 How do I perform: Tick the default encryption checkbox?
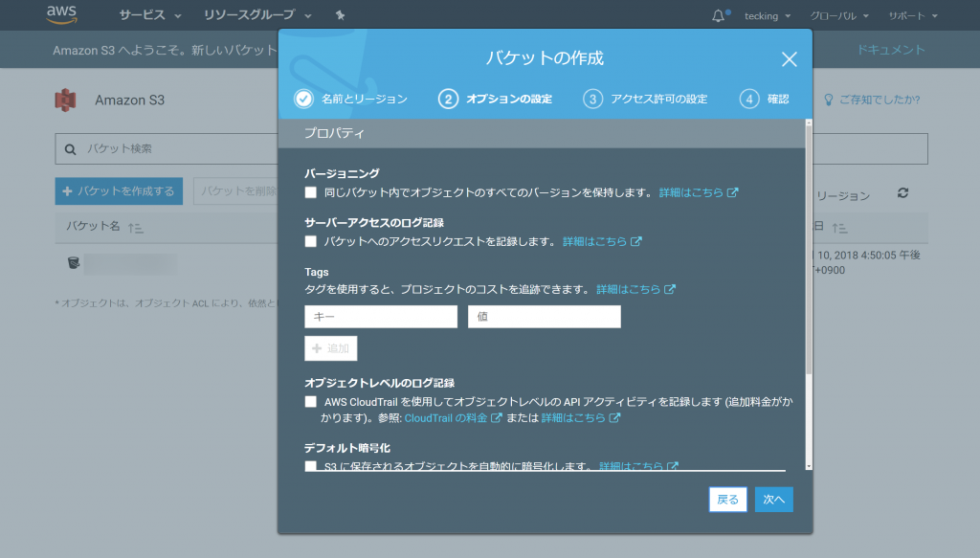[x=311, y=465]
